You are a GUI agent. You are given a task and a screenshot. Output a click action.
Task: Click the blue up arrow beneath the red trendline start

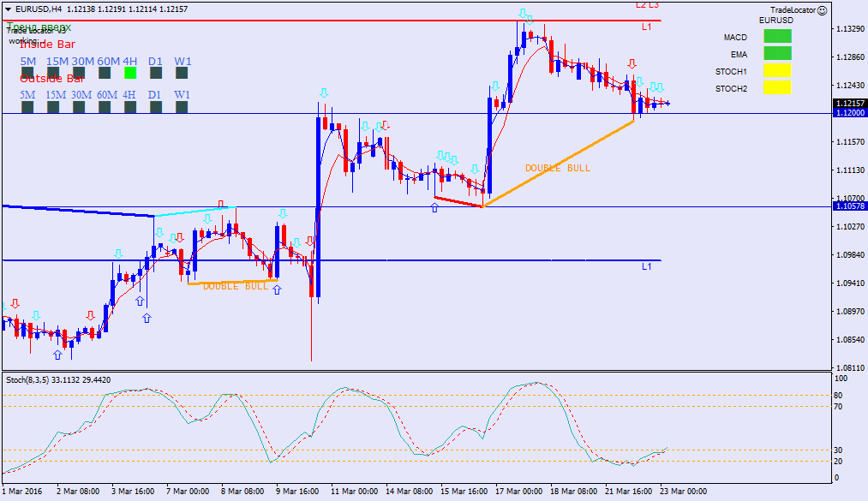point(434,207)
